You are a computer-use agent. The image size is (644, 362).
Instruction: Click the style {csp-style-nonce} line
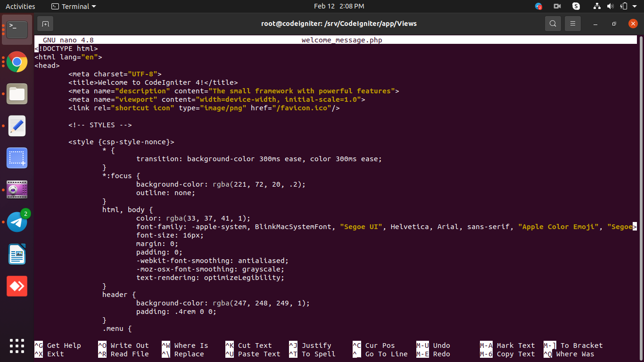[x=121, y=142]
